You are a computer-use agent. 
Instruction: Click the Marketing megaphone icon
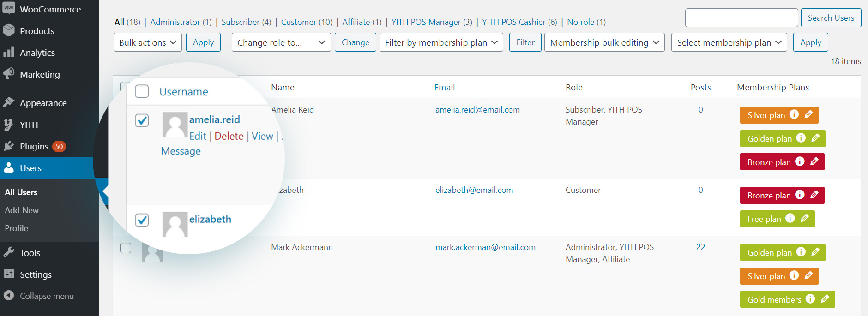[9, 74]
